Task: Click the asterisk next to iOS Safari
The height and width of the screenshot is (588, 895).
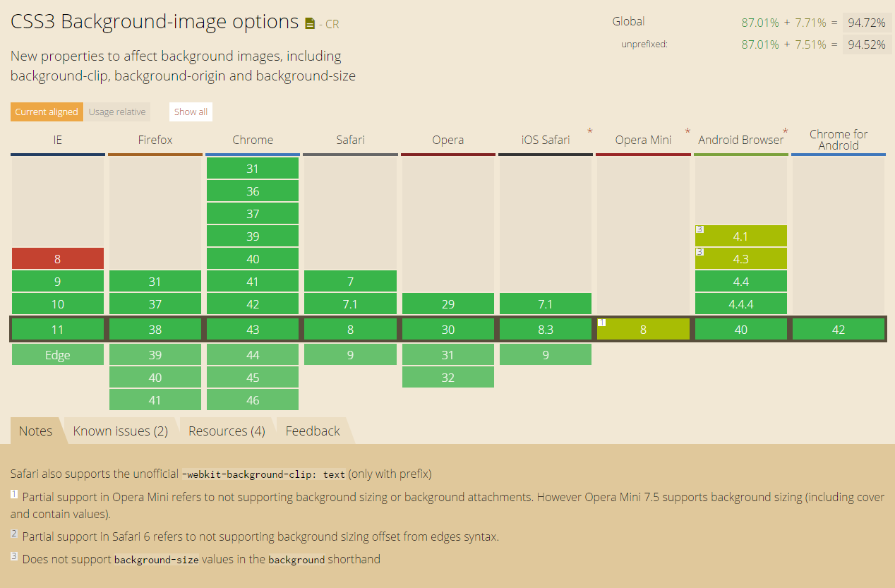Action: [589, 132]
